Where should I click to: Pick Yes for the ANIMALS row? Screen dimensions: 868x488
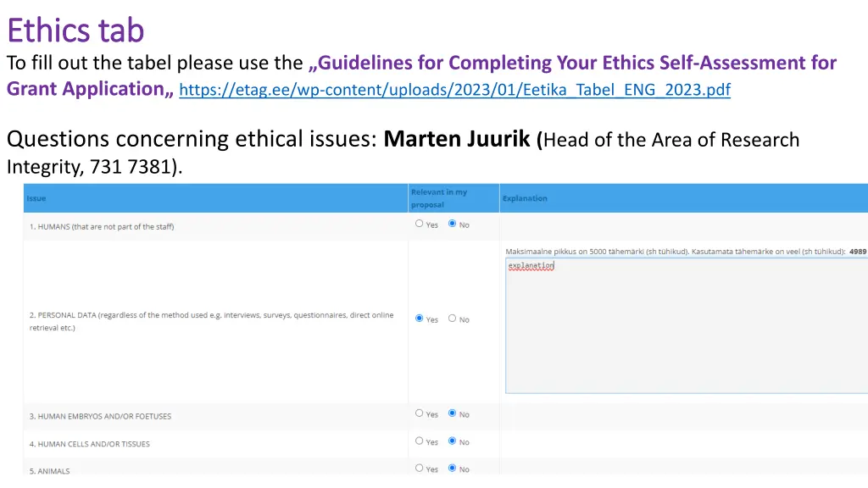(x=420, y=468)
